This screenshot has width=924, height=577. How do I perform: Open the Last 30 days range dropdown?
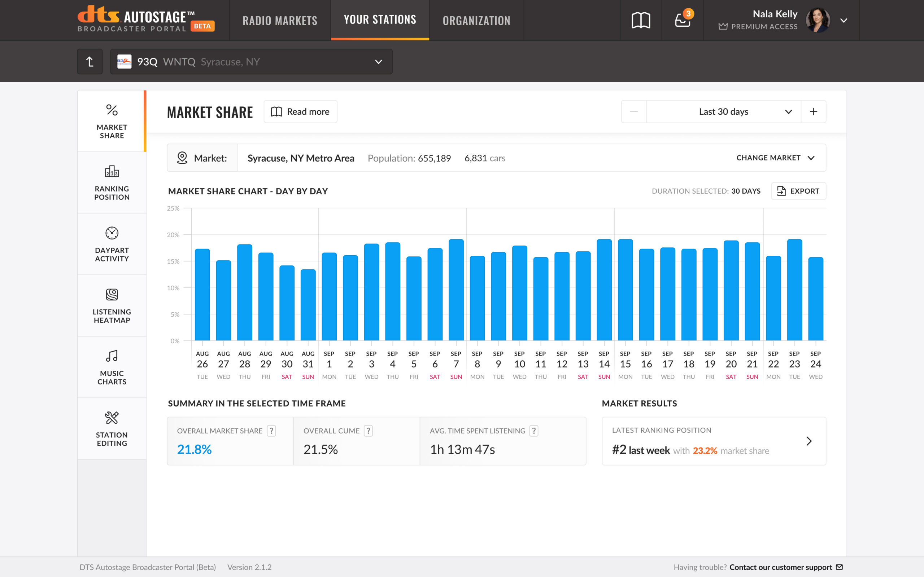click(x=723, y=112)
